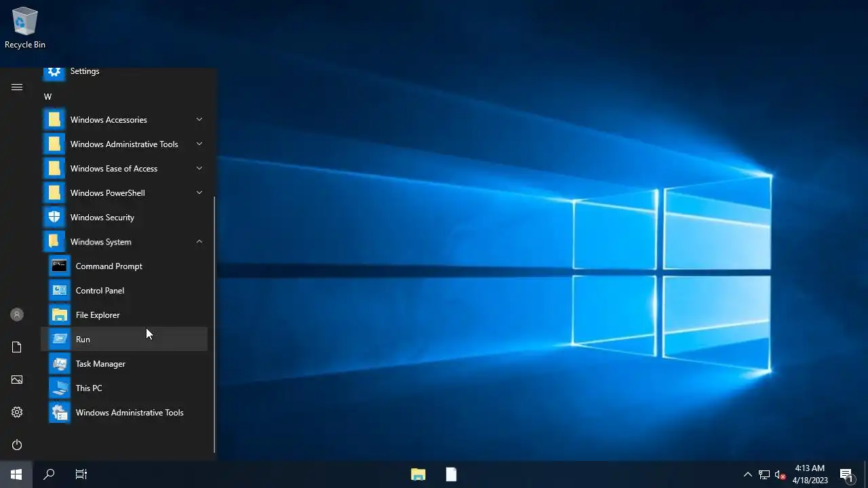Open Pictures from Start sidebar icon
This screenshot has height=488, width=868.
17,380
